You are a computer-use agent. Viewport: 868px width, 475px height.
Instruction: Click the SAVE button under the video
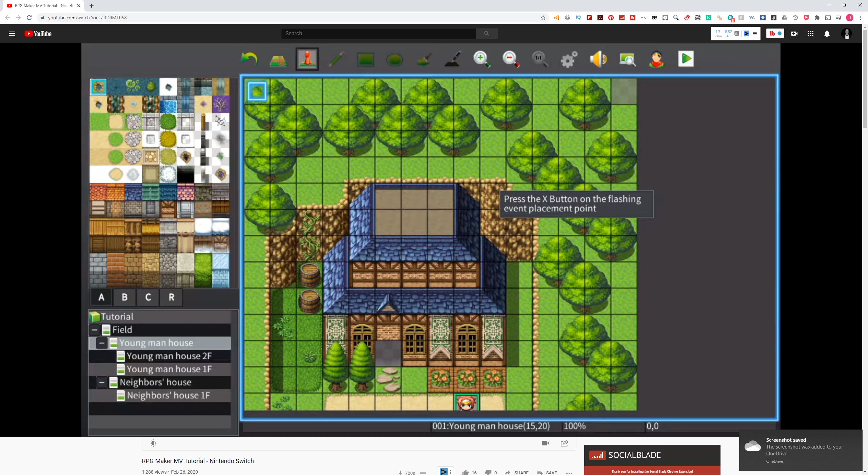[547, 472]
